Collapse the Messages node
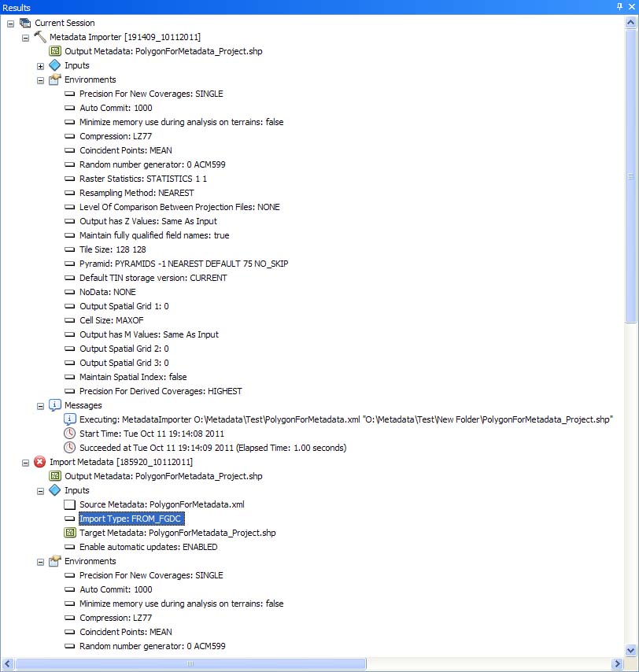Screen dimensions: 639x672 pos(41,405)
